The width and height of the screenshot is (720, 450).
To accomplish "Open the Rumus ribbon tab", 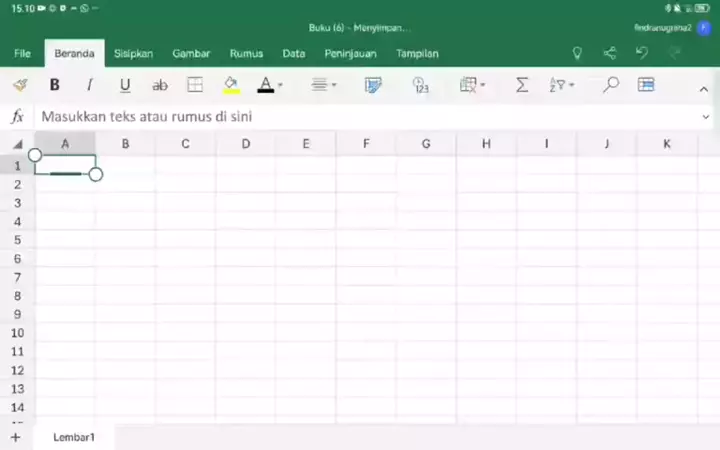I will click(246, 54).
